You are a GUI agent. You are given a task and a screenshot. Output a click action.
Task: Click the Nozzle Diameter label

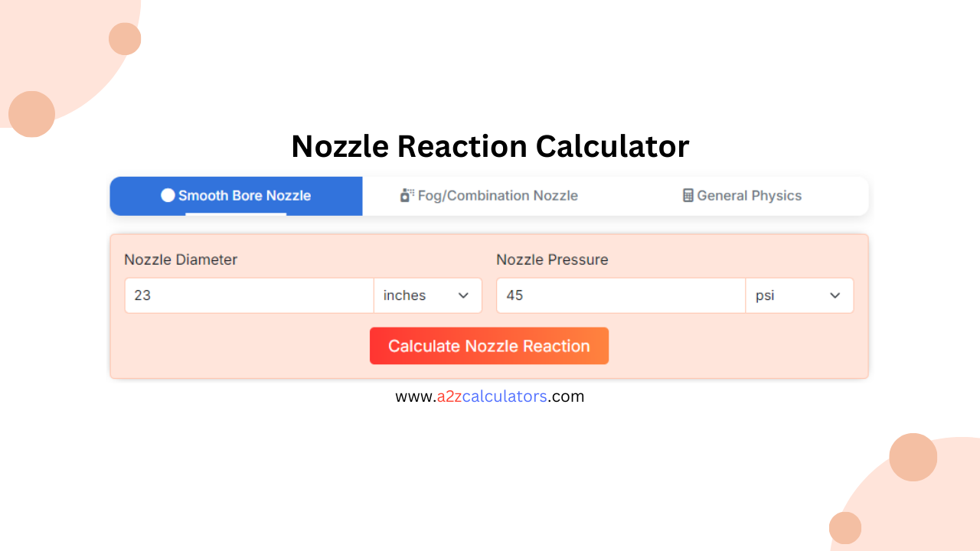point(181,259)
